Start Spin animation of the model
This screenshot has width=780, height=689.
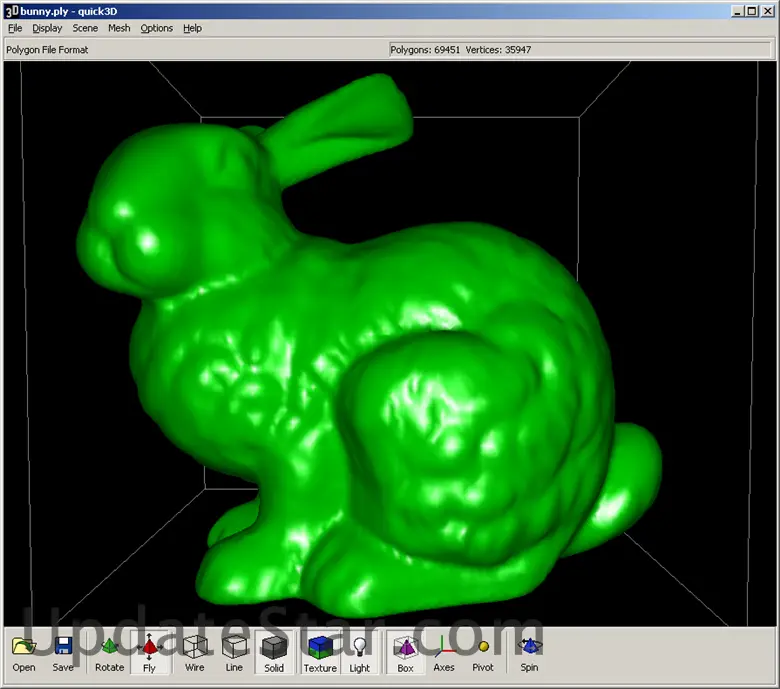529,653
